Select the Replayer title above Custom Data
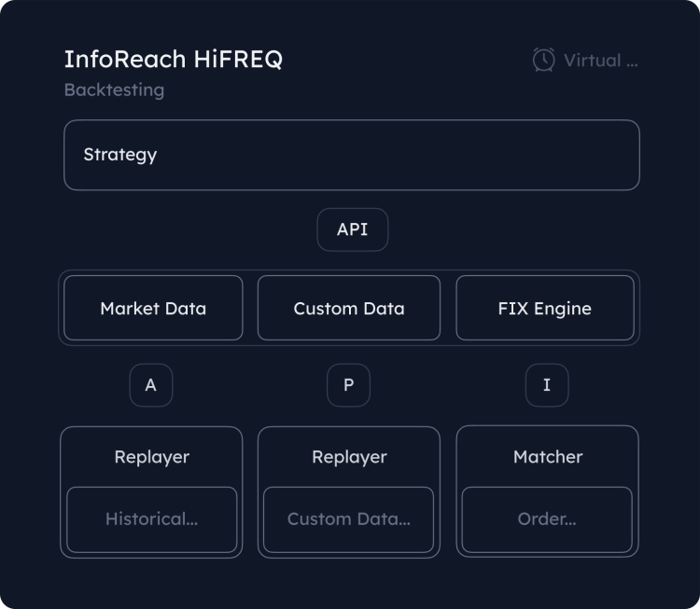700x609 pixels. (349, 457)
